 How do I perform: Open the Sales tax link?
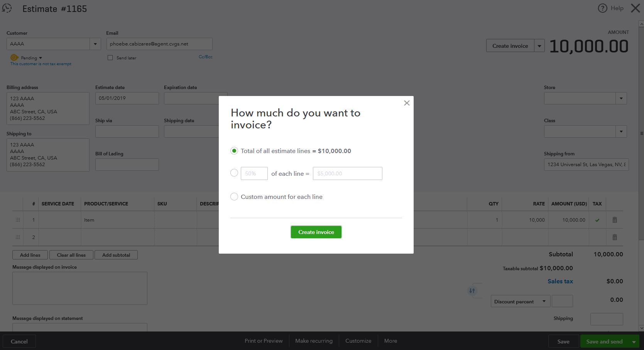[x=560, y=281]
